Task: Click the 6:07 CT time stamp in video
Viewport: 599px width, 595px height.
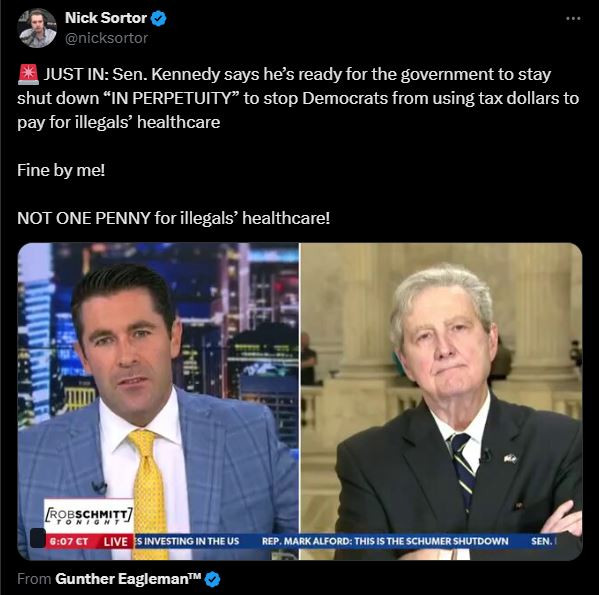Action: coord(69,542)
